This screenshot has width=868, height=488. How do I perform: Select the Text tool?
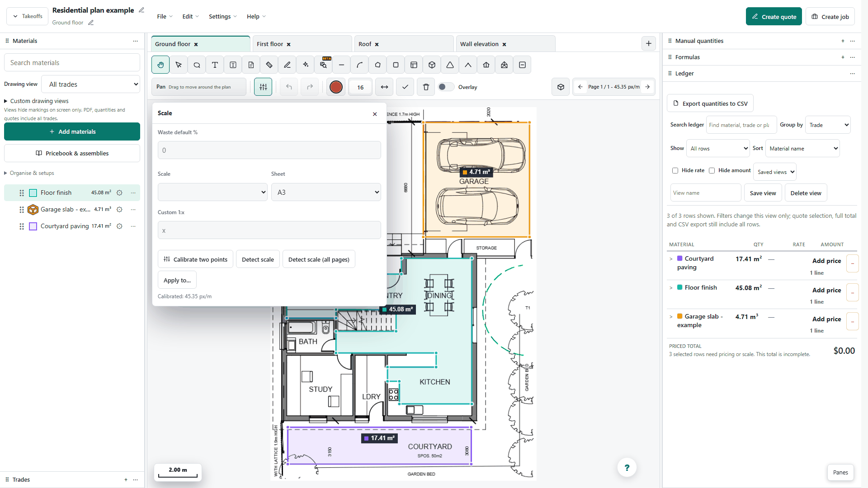click(215, 65)
